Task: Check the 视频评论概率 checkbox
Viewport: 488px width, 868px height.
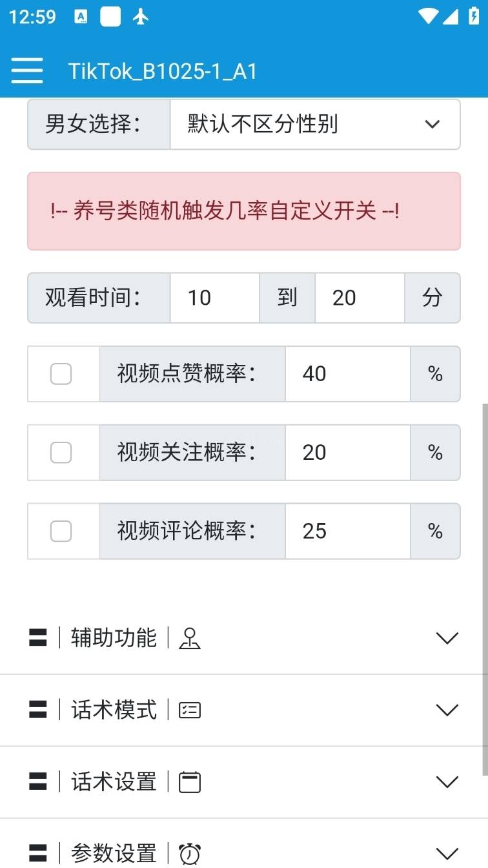Action: pyautogui.click(x=61, y=532)
